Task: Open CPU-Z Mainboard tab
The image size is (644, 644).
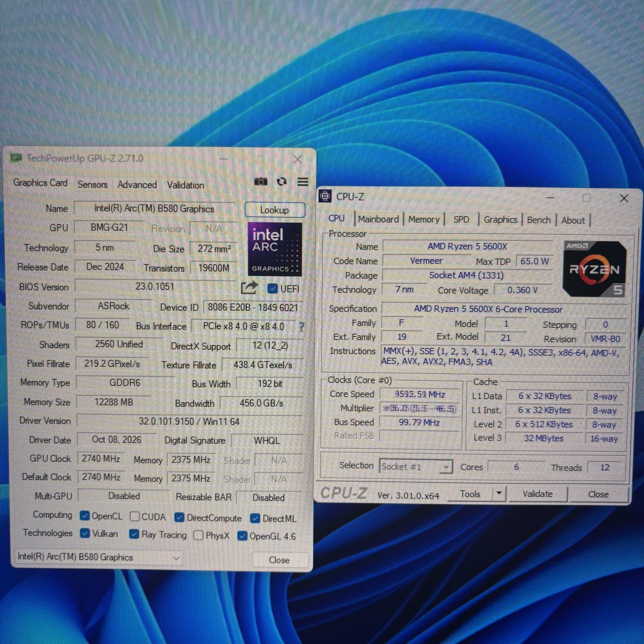Action: [378, 219]
